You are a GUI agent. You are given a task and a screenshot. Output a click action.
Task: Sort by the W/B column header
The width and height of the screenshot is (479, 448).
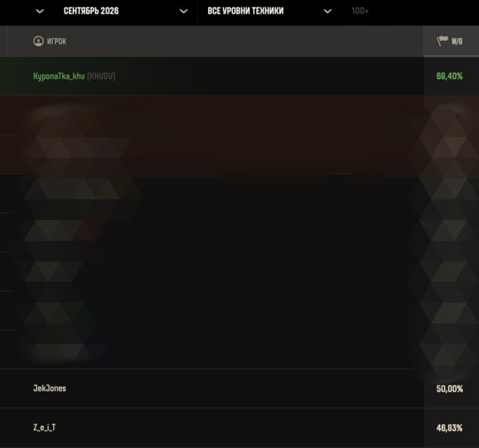pos(451,41)
